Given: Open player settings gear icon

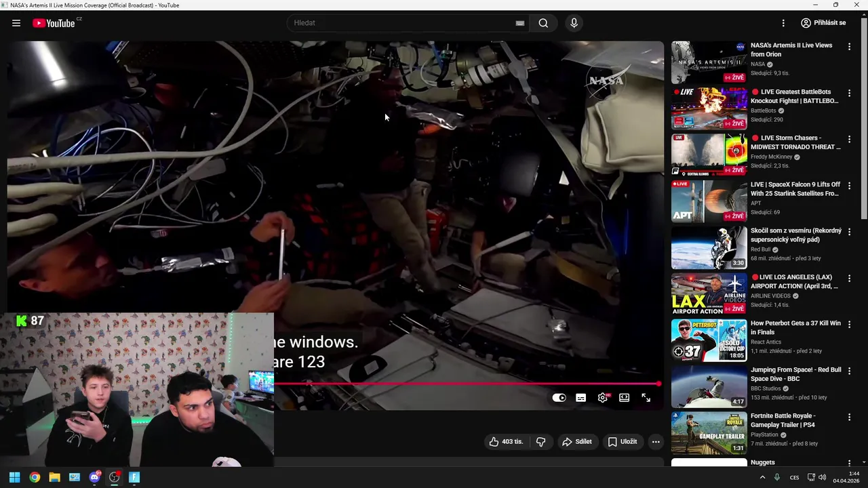Looking at the screenshot, I should 603,398.
